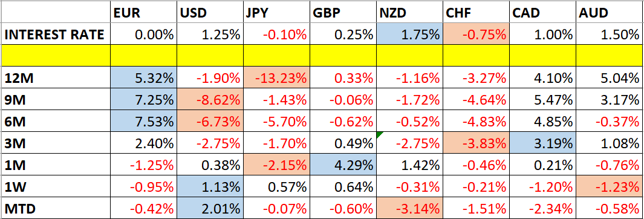Select the USD column header cell
The height and width of the screenshot is (219, 644).
pos(210,13)
